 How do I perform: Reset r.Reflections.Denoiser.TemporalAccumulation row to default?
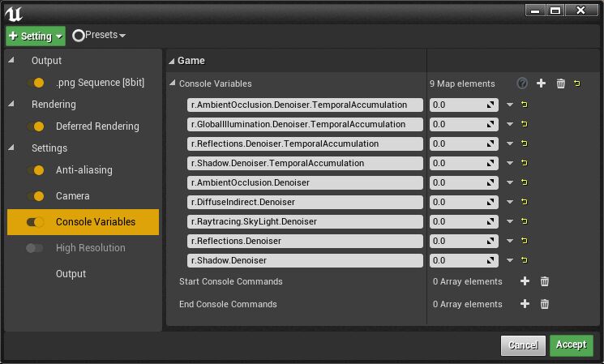click(x=525, y=143)
